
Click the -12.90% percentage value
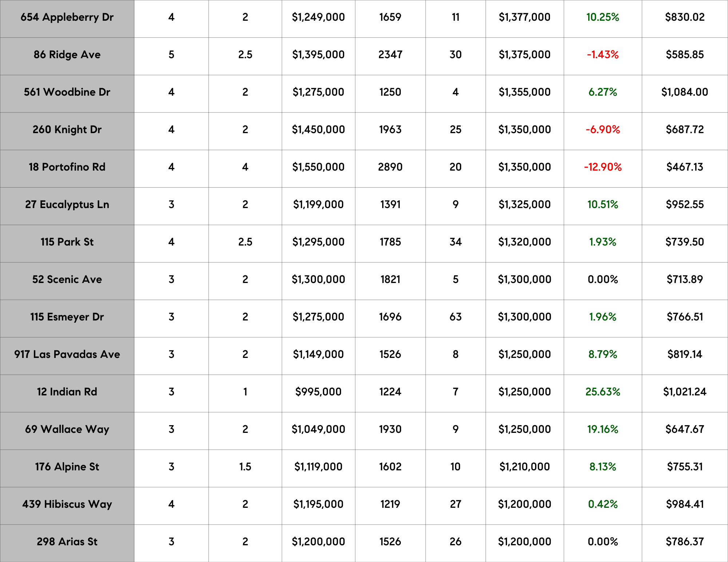(x=602, y=167)
